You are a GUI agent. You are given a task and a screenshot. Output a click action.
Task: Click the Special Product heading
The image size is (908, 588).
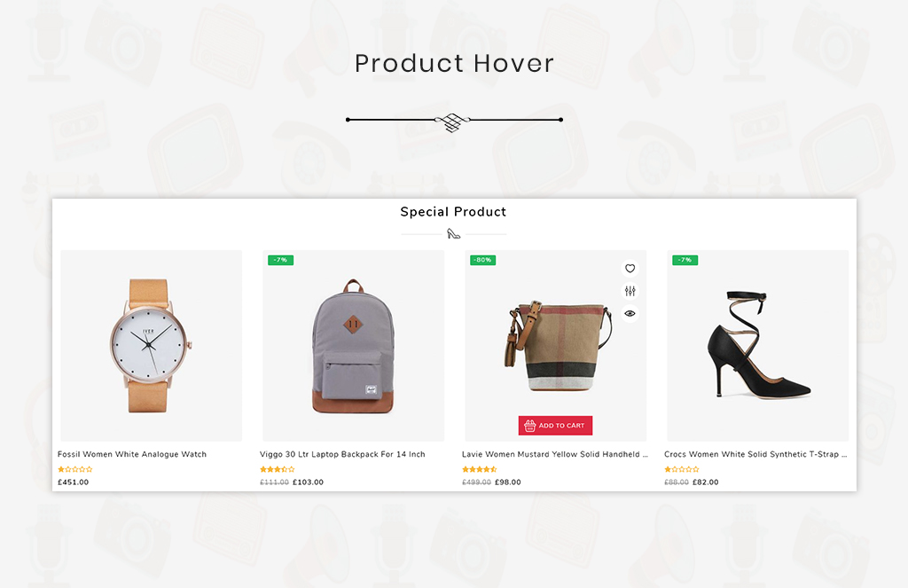[x=453, y=212]
